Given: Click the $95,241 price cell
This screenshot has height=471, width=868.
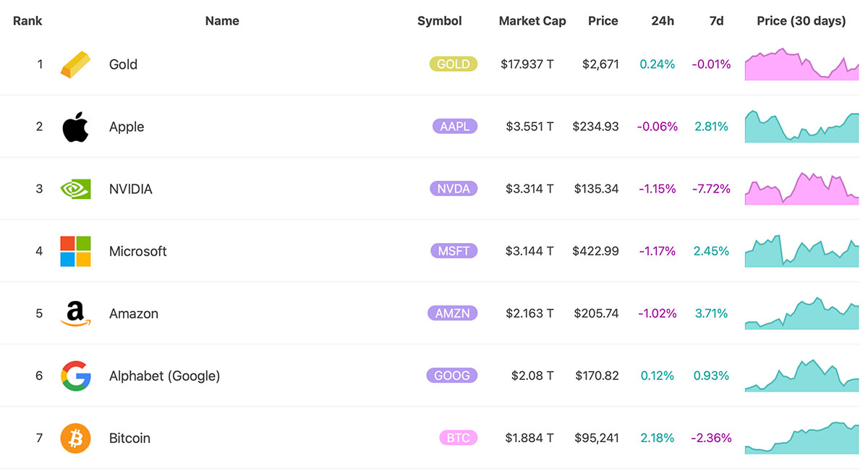Looking at the screenshot, I should [597, 438].
